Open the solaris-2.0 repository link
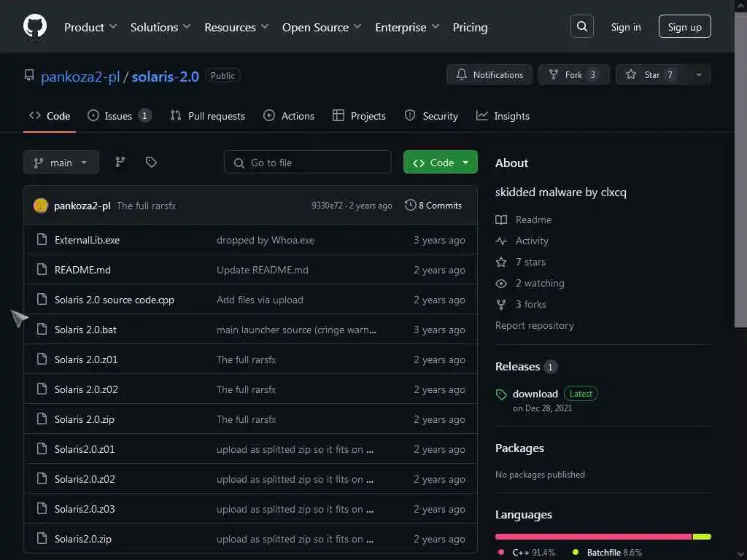Viewport: 747px width, 560px height. tap(166, 76)
